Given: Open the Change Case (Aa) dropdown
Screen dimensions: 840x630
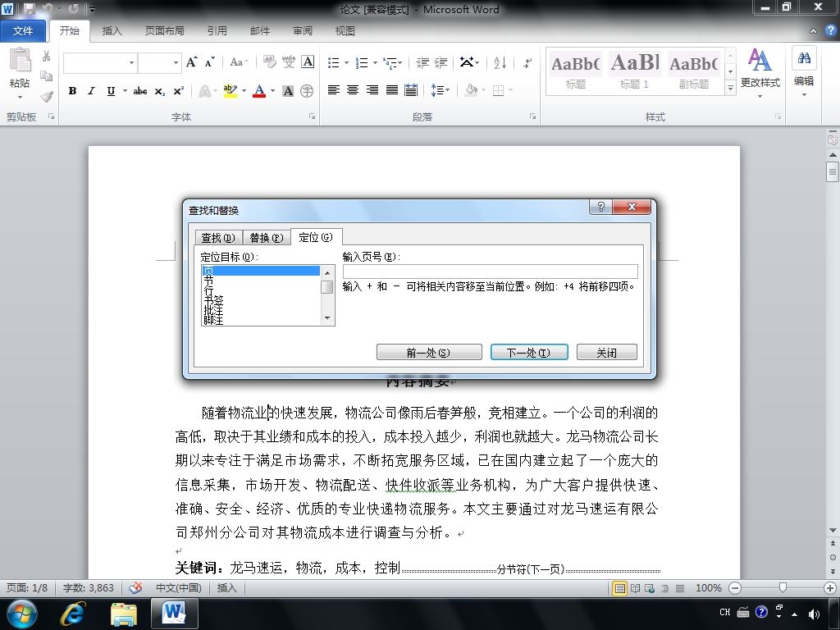Looking at the screenshot, I should tap(239, 62).
